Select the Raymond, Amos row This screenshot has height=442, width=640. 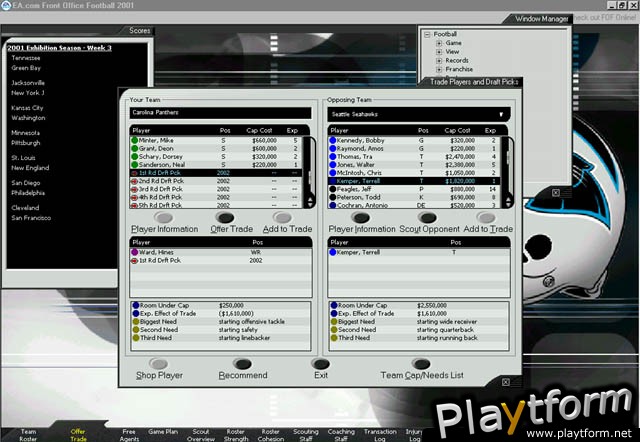pos(415,149)
